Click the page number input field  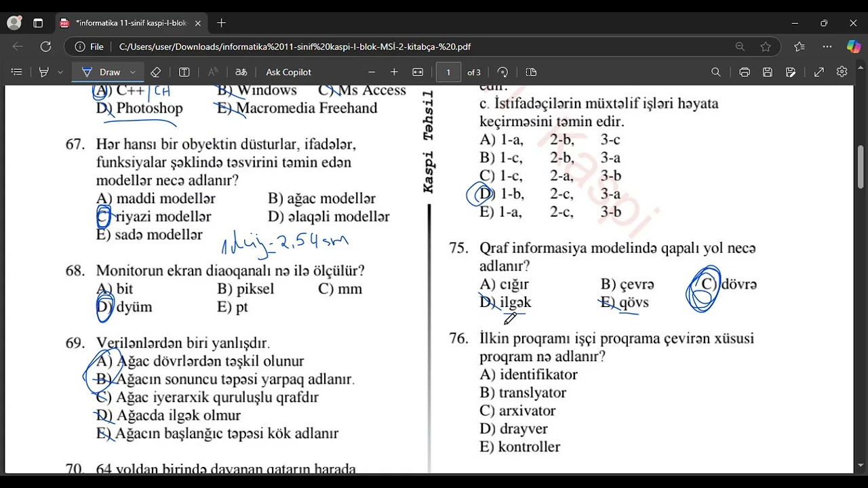[x=448, y=72]
